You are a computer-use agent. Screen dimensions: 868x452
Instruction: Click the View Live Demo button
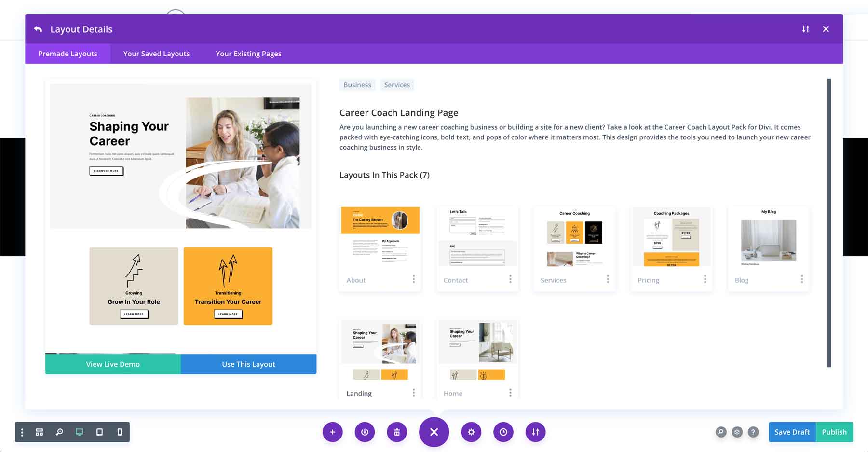(x=112, y=364)
